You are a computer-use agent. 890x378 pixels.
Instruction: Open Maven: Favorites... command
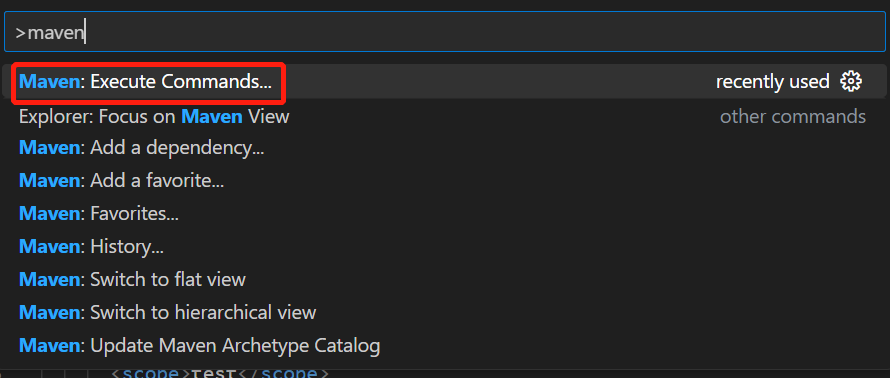445,214
